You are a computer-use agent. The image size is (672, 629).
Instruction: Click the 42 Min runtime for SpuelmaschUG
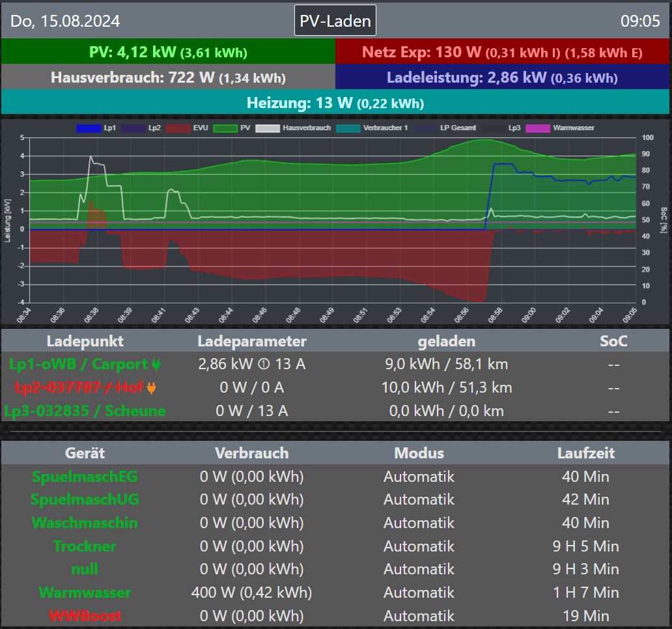point(586,499)
